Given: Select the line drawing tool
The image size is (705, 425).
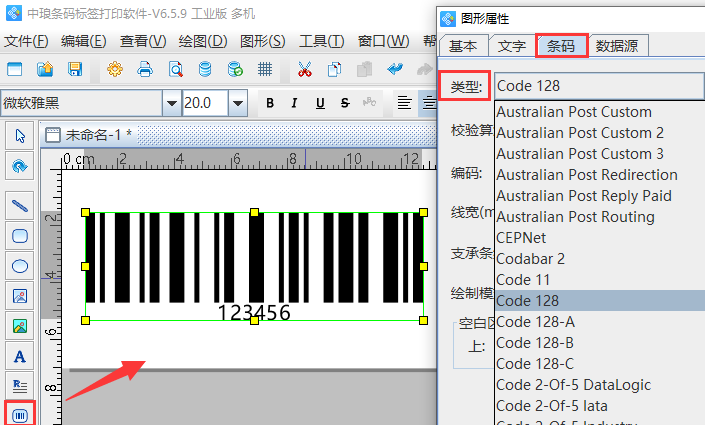Looking at the screenshot, I should tap(20, 206).
